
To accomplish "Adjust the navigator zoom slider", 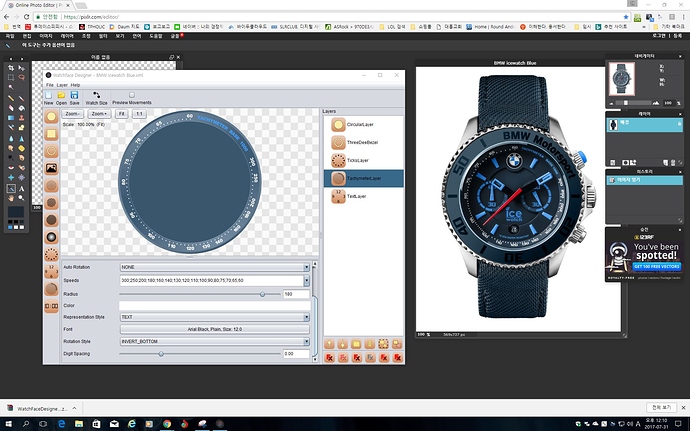I will click(x=625, y=103).
